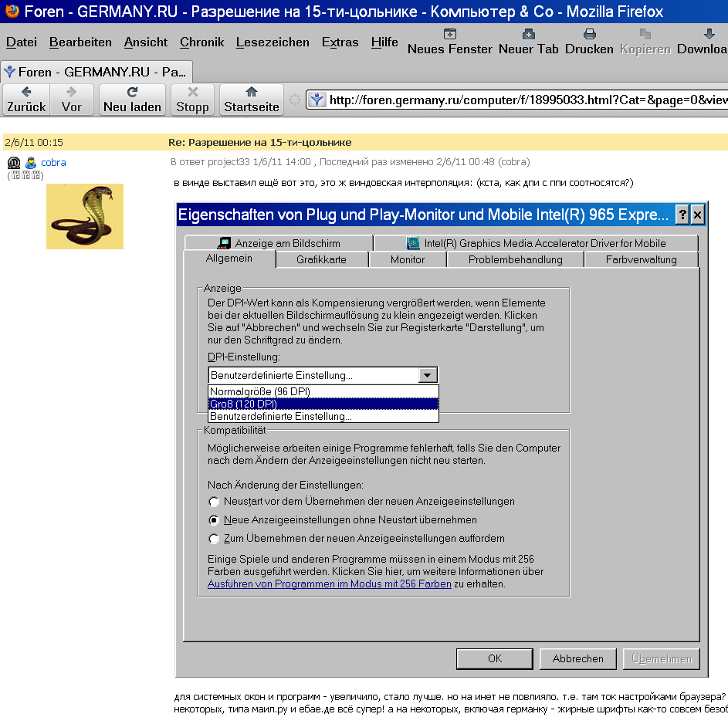Click the Kopieren toolbar icon

coord(645,34)
